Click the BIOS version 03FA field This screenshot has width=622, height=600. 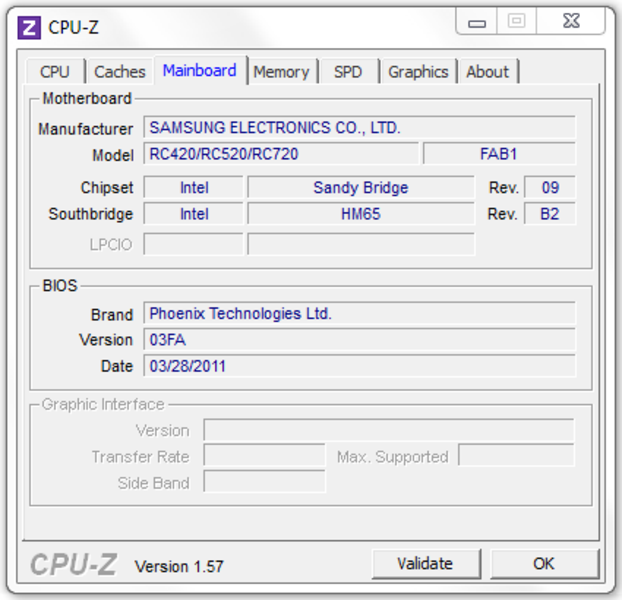[359, 340]
